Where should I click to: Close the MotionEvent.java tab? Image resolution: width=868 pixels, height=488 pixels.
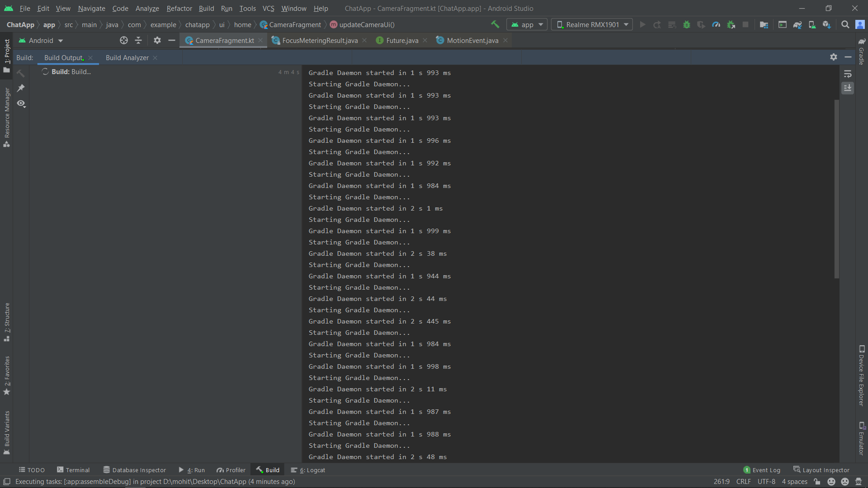tap(505, 40)
